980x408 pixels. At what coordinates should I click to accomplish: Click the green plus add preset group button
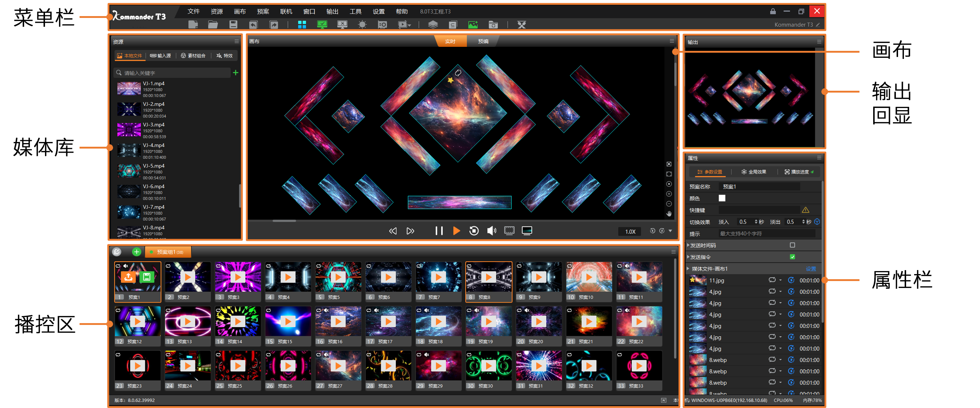pos(136,252)
